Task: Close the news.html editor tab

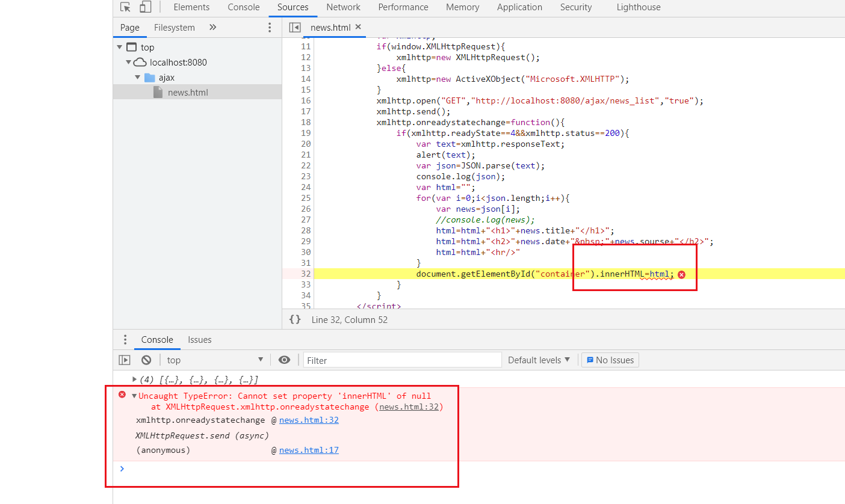Action: pyautogui.click(x=358, y=27)
